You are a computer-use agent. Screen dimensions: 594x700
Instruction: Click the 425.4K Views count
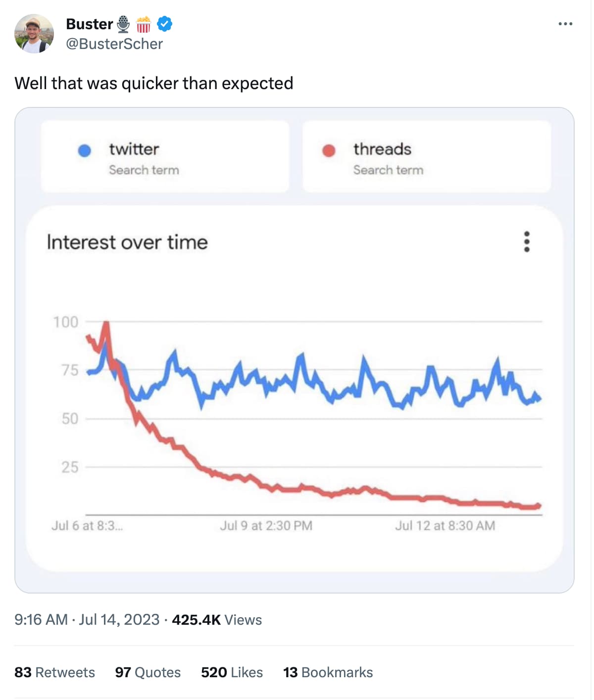(x=217, y=620)
